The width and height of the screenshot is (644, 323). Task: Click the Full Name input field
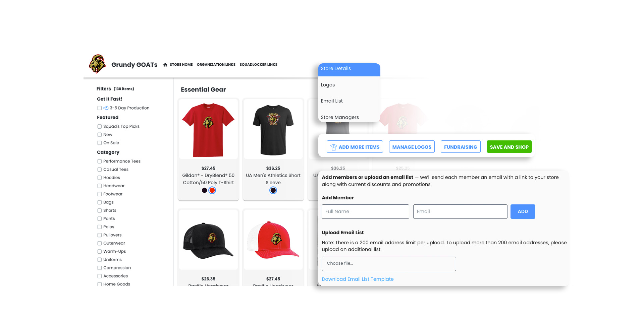365,211
